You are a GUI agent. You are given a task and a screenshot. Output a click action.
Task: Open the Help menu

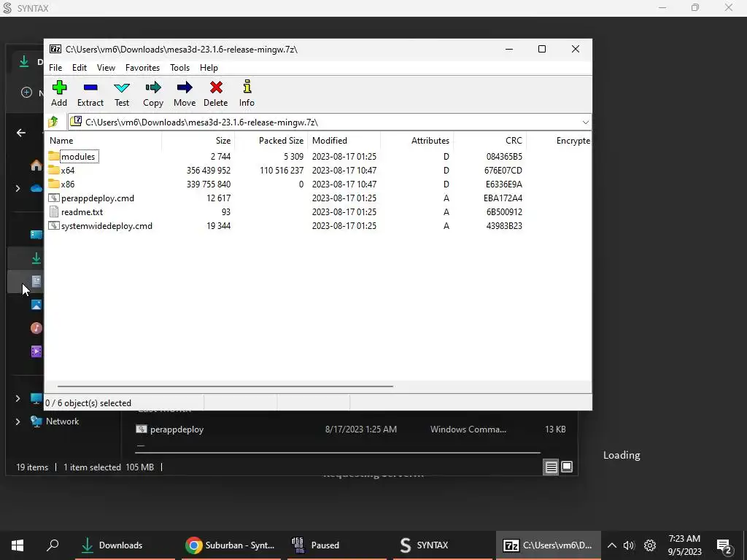point(209,68)
